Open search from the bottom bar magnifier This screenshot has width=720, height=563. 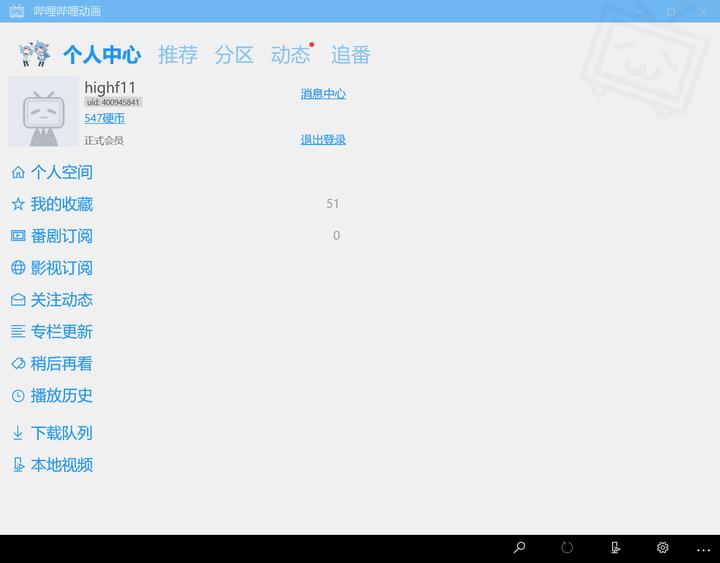519,547
